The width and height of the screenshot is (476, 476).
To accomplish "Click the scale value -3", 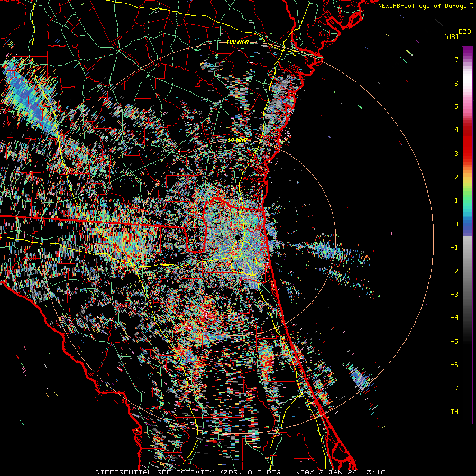I will 454,295.
